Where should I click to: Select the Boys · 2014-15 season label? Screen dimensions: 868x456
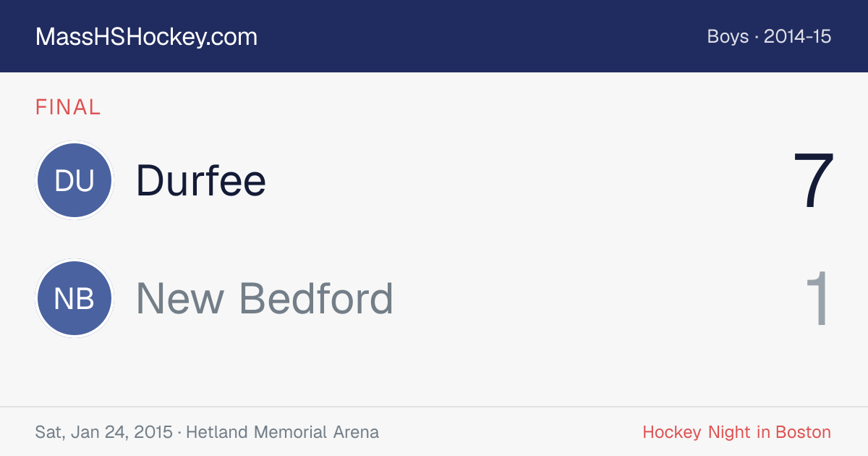[x=769, y=37]
